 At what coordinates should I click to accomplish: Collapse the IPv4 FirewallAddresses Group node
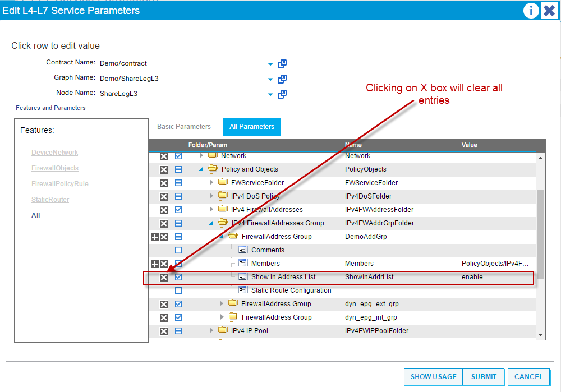point(211,223)
